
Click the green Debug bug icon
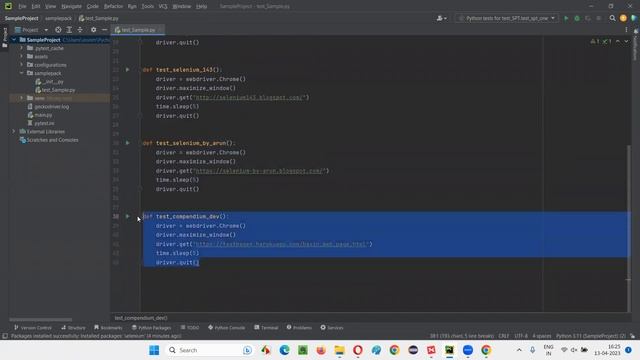click(x=577, y=18)
